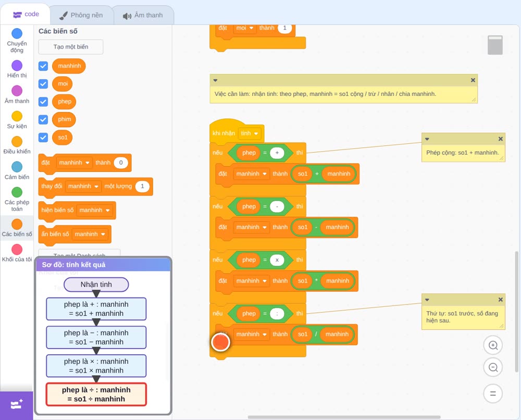
Task: Click the add extension button
Action: click(x=17, y=405)
